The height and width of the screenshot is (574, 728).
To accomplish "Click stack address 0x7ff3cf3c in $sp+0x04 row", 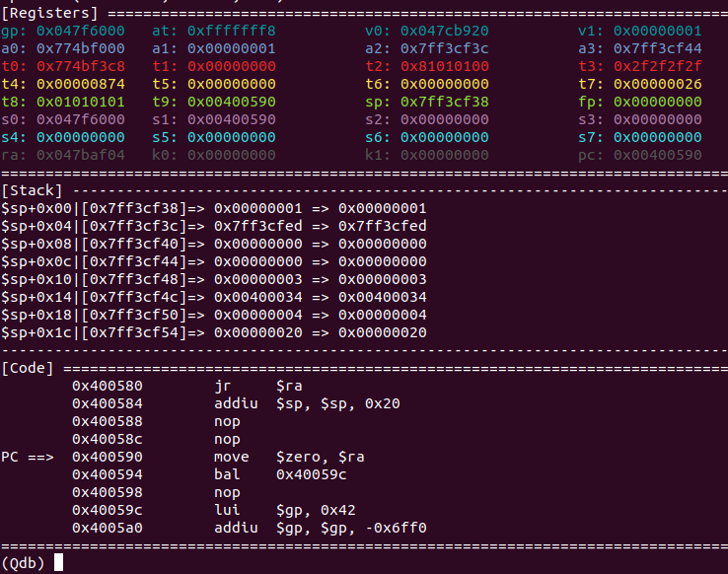I will pos(134,226).
